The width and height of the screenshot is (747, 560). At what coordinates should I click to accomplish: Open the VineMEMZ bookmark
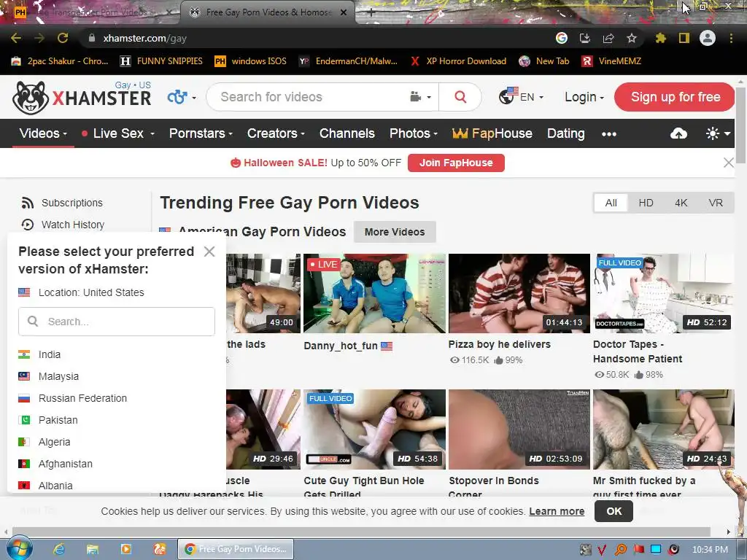(x=611, y=61)
